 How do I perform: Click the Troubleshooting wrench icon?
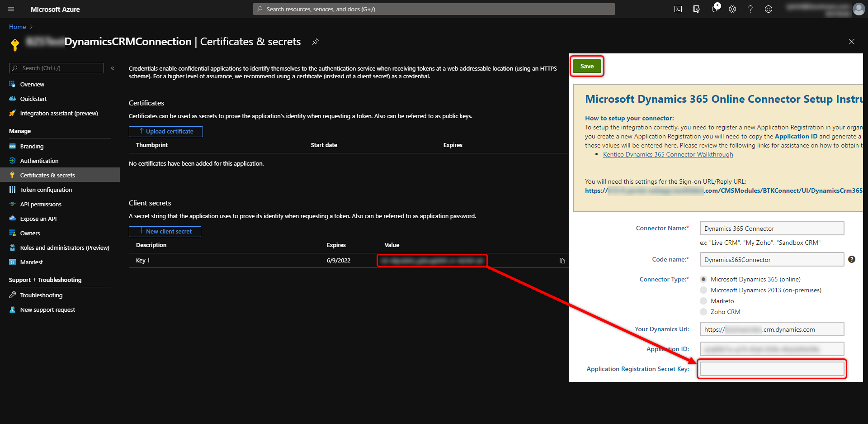[12, 295]
